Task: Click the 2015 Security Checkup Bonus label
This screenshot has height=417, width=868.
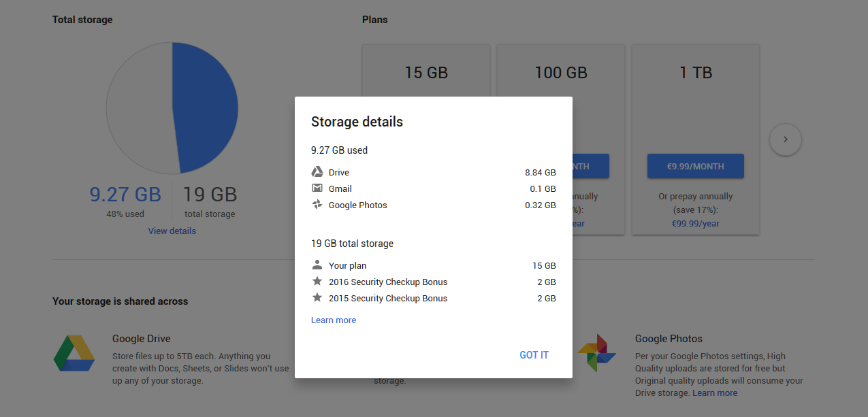Action: coord(388,298)
